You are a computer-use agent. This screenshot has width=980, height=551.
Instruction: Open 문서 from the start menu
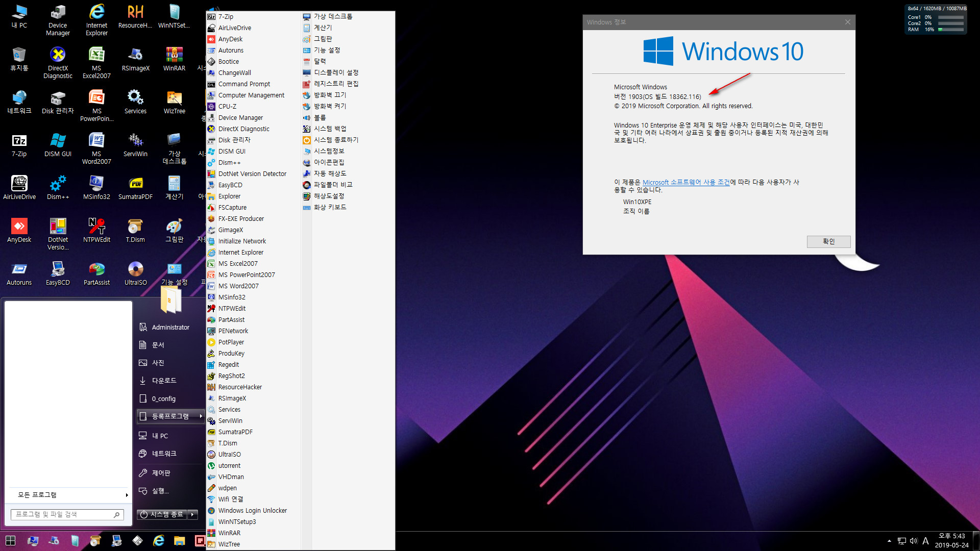(170, 345)
